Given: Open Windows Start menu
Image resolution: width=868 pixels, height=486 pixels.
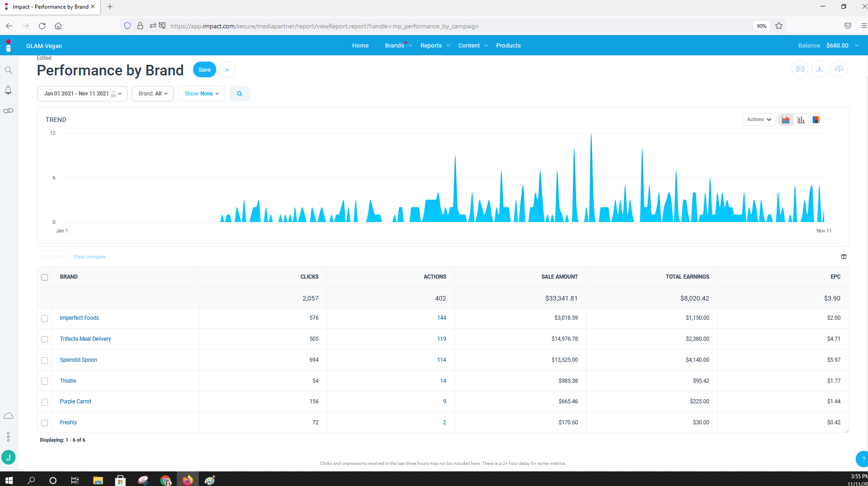Looking at the screenshot, I should point(9,480).
